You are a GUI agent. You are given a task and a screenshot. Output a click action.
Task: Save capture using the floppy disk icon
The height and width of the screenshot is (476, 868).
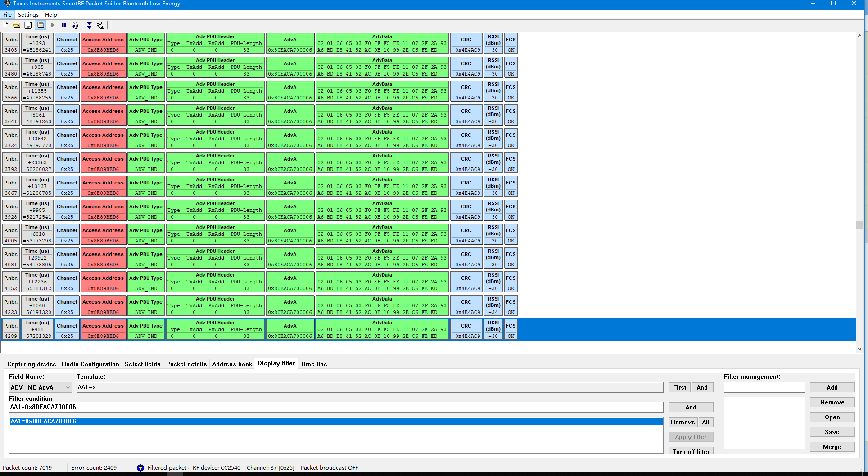coord(28,25)
